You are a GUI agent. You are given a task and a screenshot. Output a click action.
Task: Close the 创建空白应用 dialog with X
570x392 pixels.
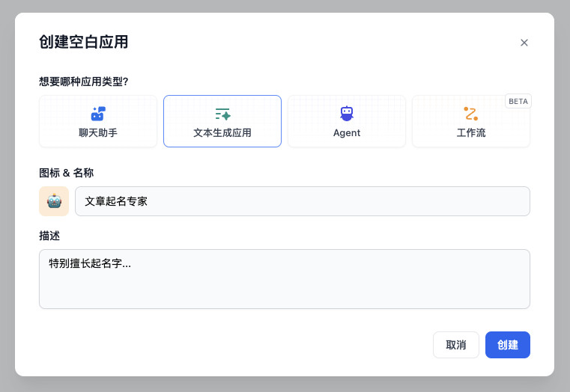click(524, 43)
